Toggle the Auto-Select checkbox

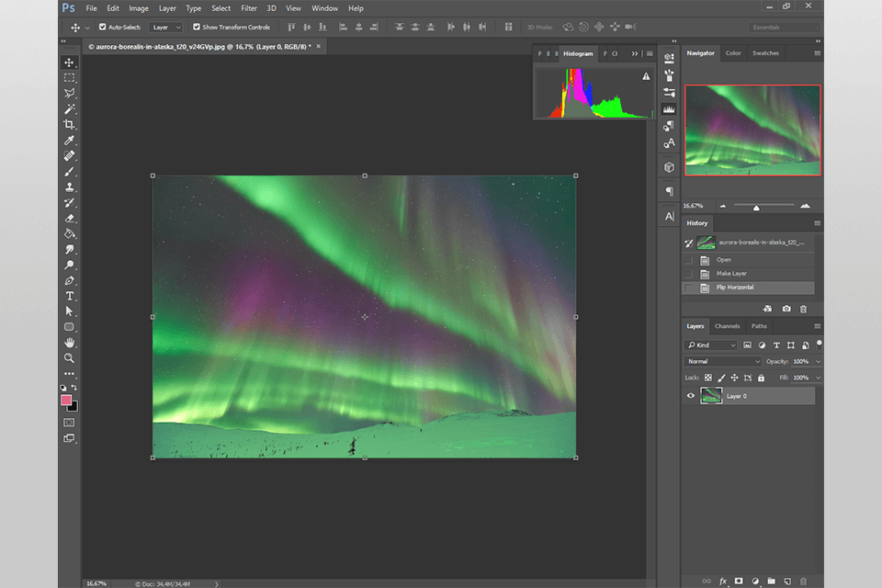coord(102,27)
